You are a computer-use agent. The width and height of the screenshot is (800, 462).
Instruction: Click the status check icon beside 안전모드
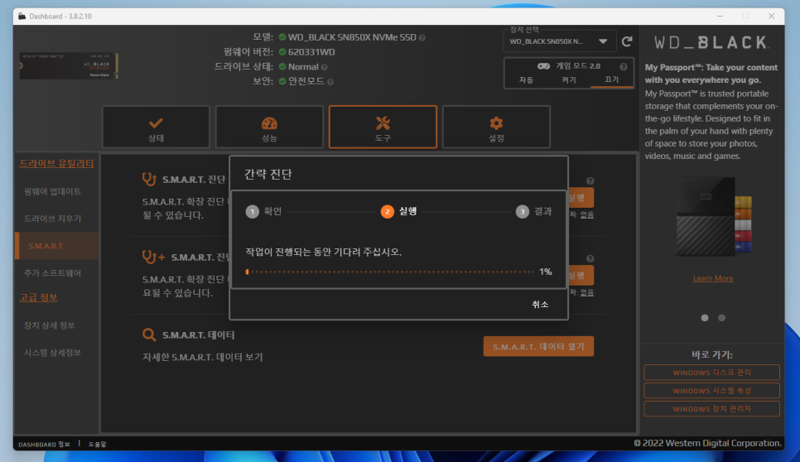[282, 82]
